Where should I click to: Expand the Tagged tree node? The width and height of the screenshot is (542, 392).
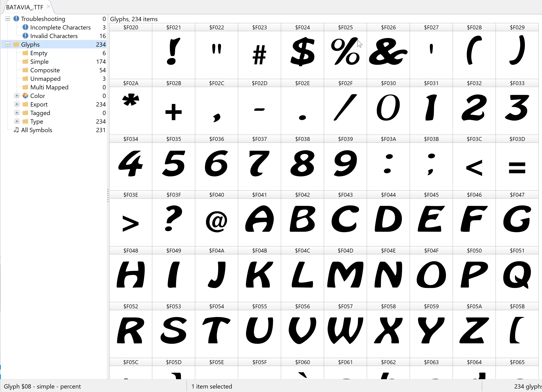[x=17, y=113]
